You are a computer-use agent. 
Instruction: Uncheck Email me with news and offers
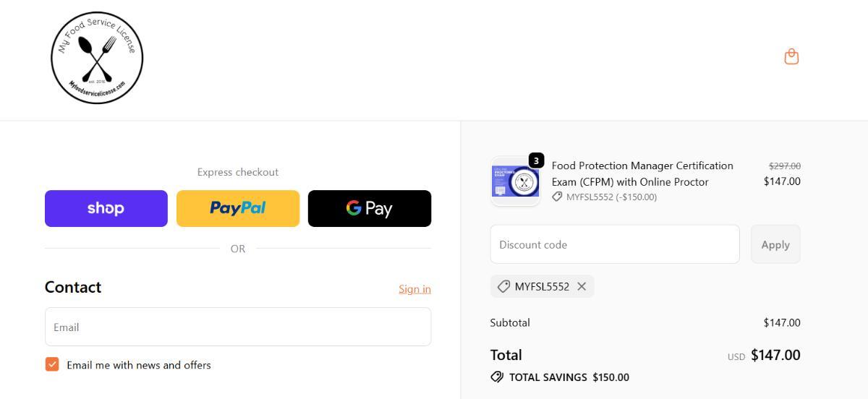pos(52,364)
